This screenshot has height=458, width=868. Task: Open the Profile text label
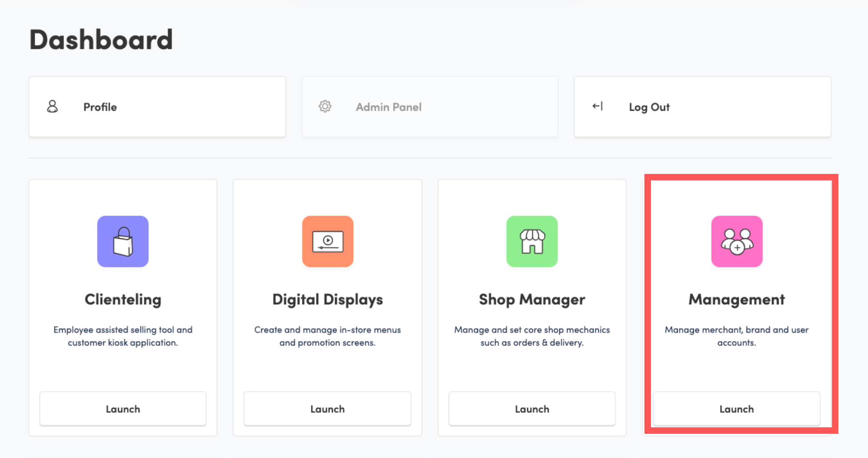tap(100, 107)
